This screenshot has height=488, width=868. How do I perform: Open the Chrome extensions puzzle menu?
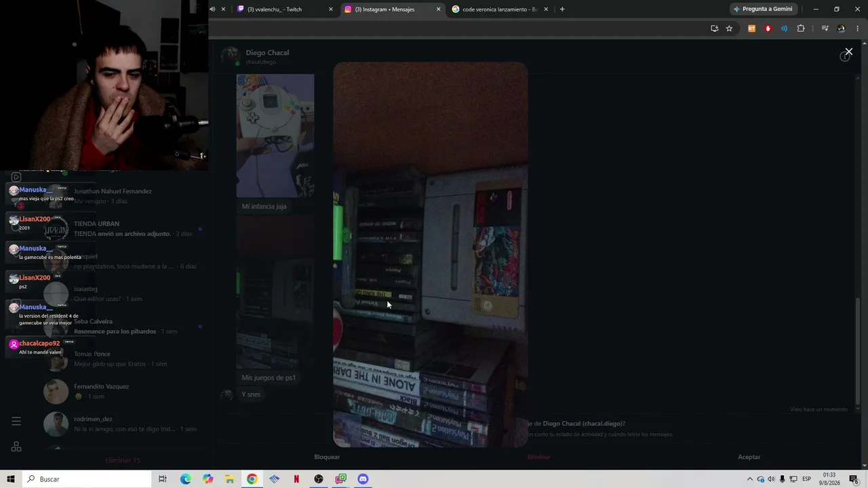tap(801, 28)
